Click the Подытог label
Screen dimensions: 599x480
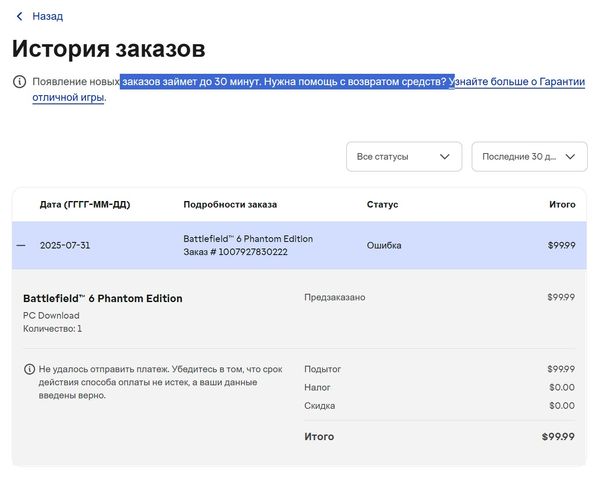[322, 369]
